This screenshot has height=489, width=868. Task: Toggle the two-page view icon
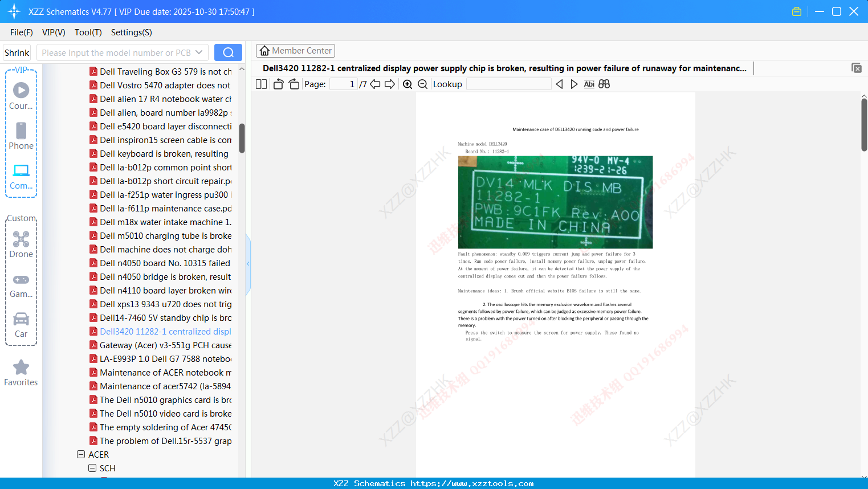pos(261,84)
